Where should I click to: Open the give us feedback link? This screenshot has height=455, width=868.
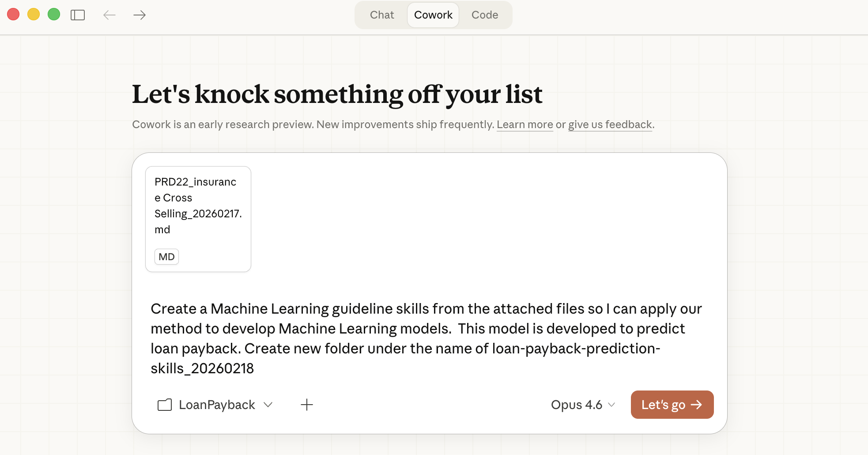(x=610, y=125)
